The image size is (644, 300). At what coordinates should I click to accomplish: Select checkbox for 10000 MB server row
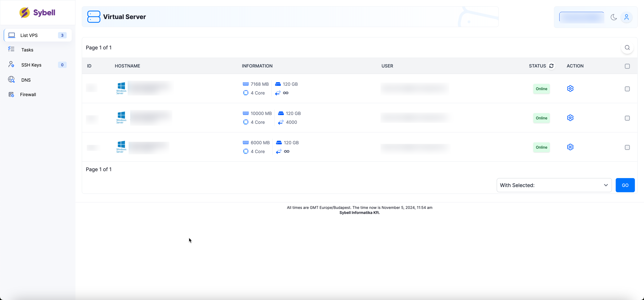click(x=627, y=118)
